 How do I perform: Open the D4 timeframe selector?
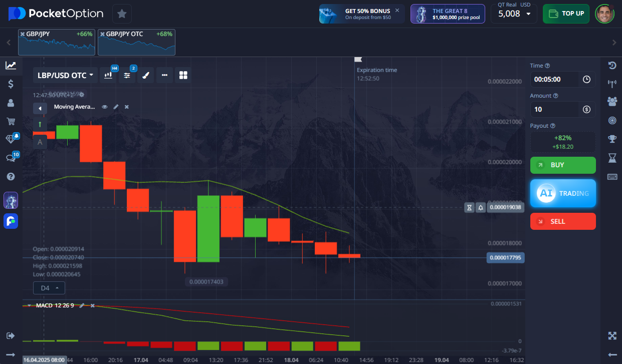pyautogui.click(x=49, y=288)
